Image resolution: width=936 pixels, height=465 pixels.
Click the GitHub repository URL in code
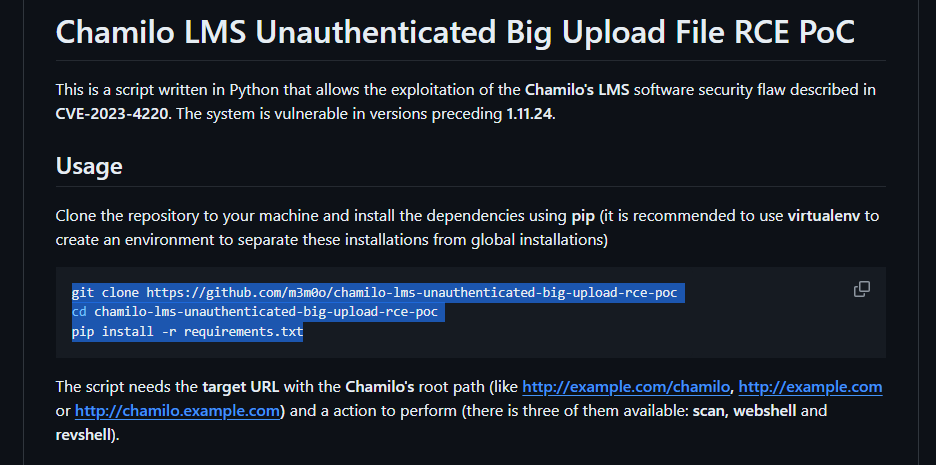pyautogui.click(x=412, y=292)
